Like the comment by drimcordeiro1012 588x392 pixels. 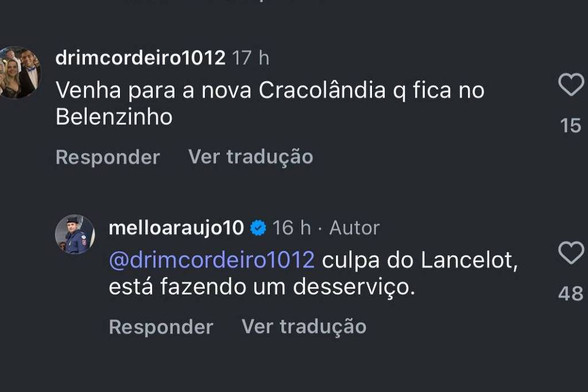tap(570, 86)
